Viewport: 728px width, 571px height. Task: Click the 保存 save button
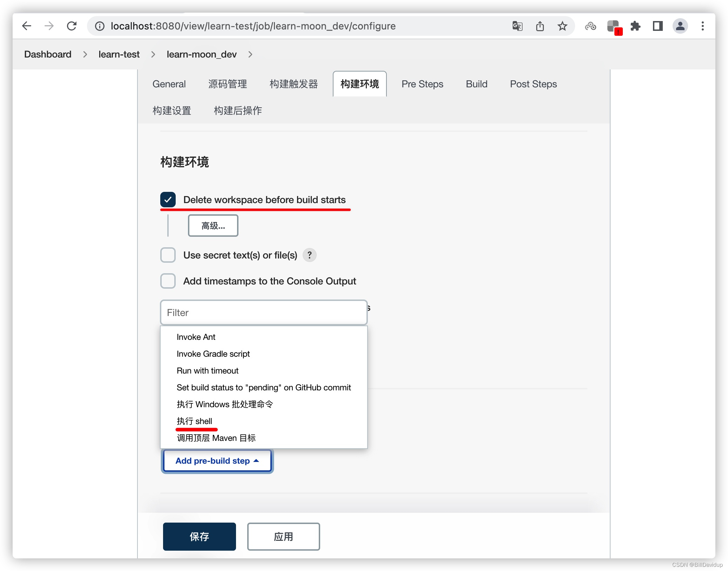point(200,537)
